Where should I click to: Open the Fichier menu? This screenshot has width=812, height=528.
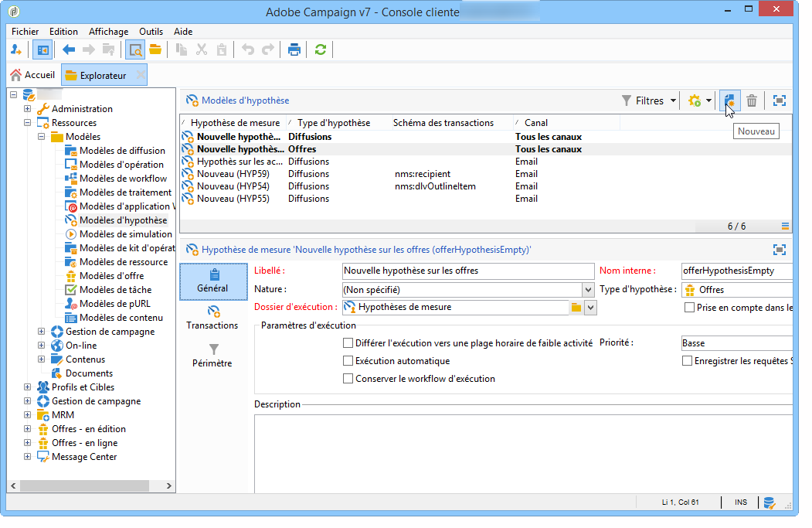25,32
